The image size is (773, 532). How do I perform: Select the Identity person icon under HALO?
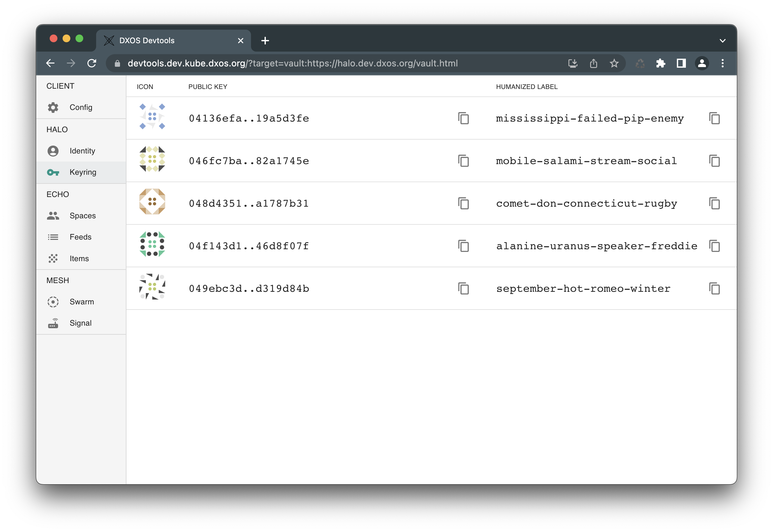(53, 151)
